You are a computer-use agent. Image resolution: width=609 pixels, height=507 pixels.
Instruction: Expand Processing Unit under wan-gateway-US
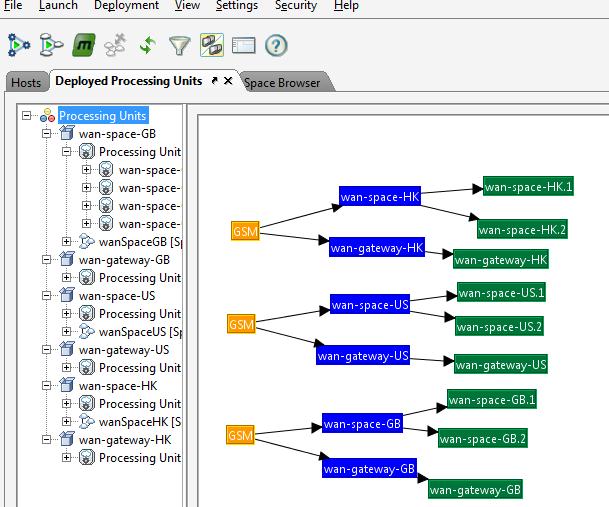pos(67,368)
